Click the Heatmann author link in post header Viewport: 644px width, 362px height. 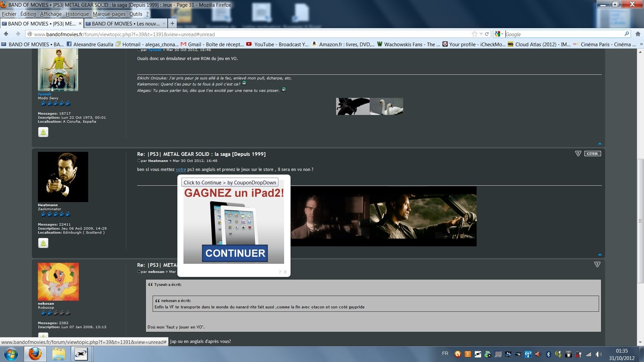coord(158,161)
